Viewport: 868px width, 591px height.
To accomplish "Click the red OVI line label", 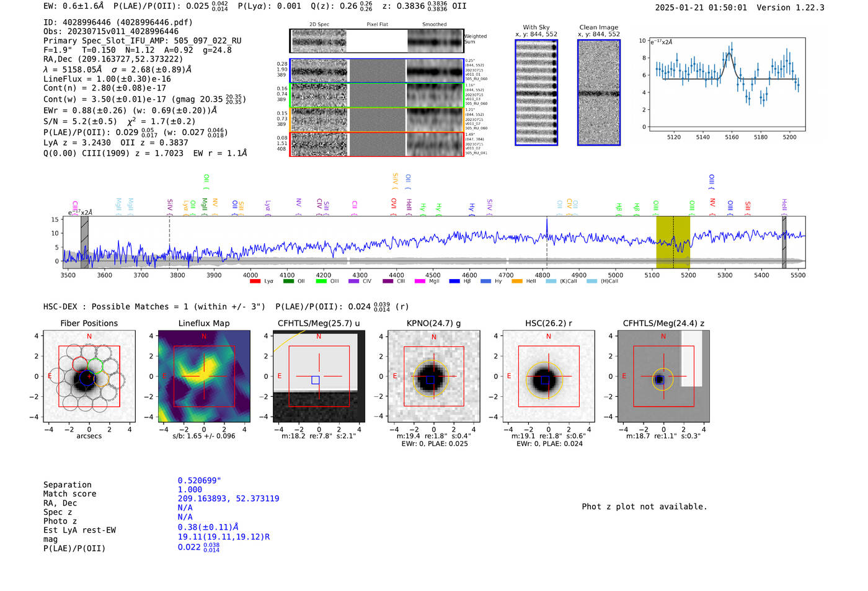I will click(x=394, y=207).
